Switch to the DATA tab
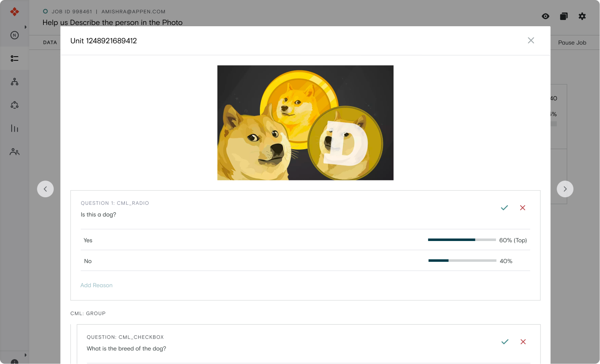 point(50,42)
